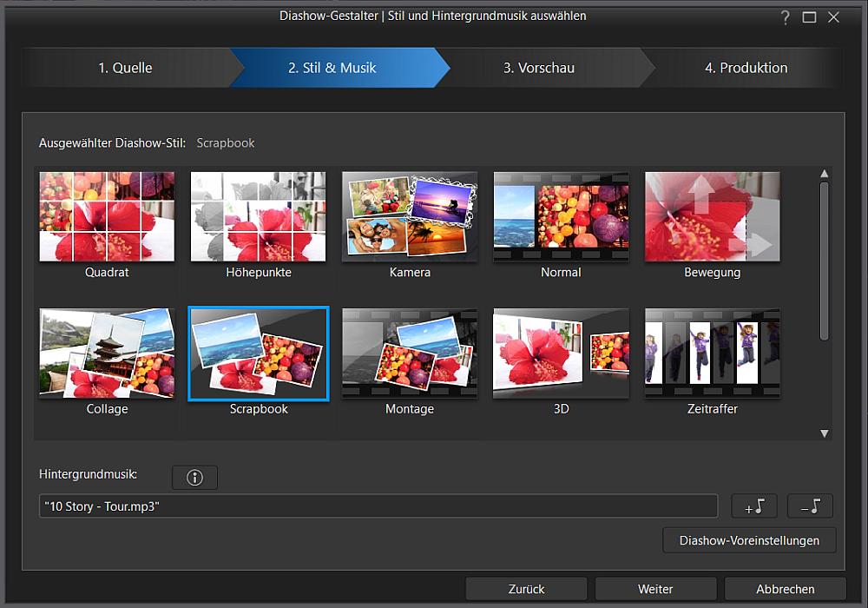Open Diashow-Voreinstellungen settings
This screenshot has height=608, width=868.
click(x=748, y=540)
